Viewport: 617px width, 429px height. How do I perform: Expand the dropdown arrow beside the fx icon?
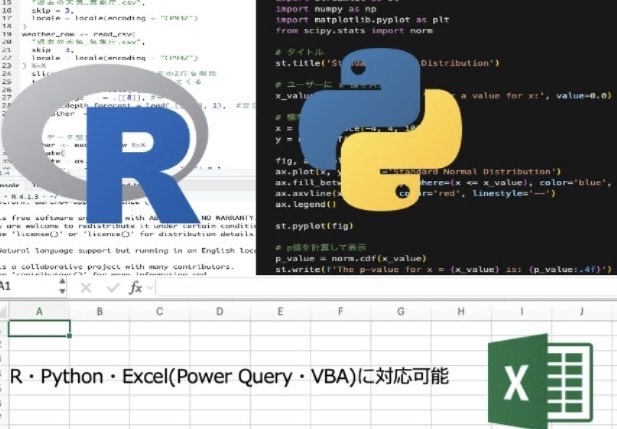[x=150, y=288]
